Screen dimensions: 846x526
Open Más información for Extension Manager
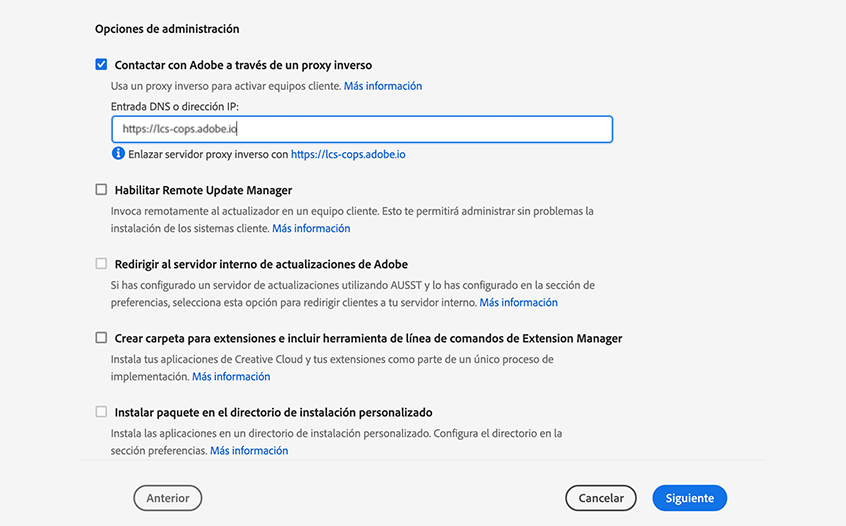pos(231,377)
